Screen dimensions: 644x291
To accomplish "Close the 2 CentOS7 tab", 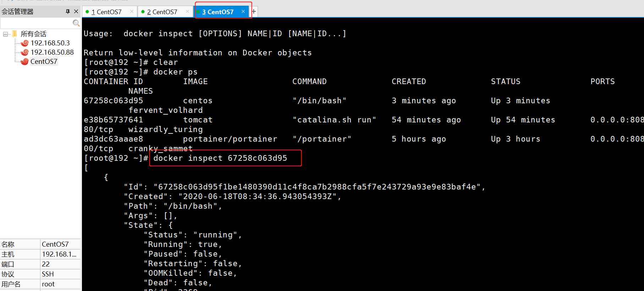I will [187, 11].
